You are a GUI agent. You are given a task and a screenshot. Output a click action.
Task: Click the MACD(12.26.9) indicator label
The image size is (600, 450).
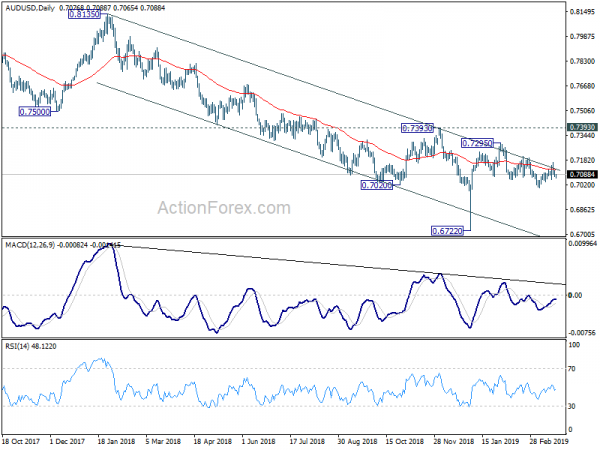(29, 245)
